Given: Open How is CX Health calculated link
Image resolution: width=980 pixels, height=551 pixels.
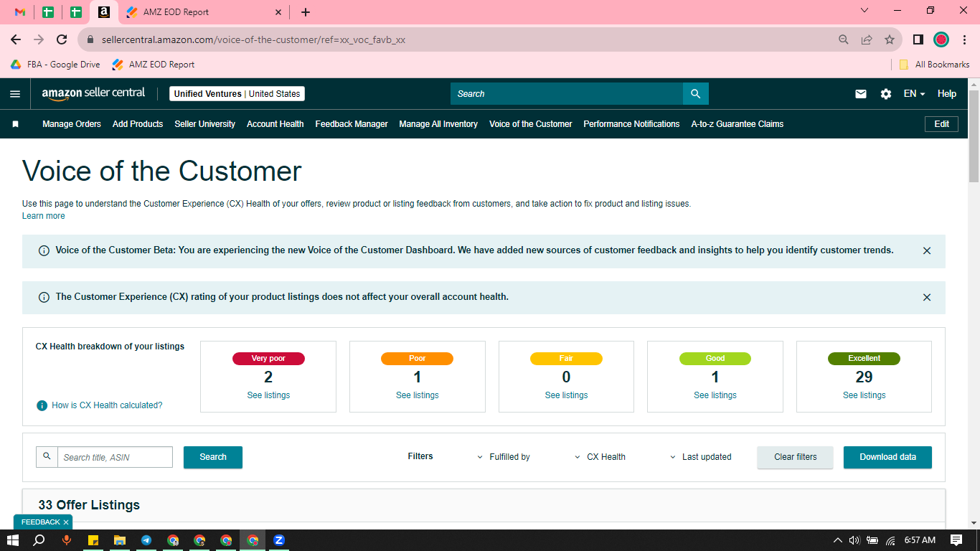Looking at the screenshot, I should tap(107, 405).
